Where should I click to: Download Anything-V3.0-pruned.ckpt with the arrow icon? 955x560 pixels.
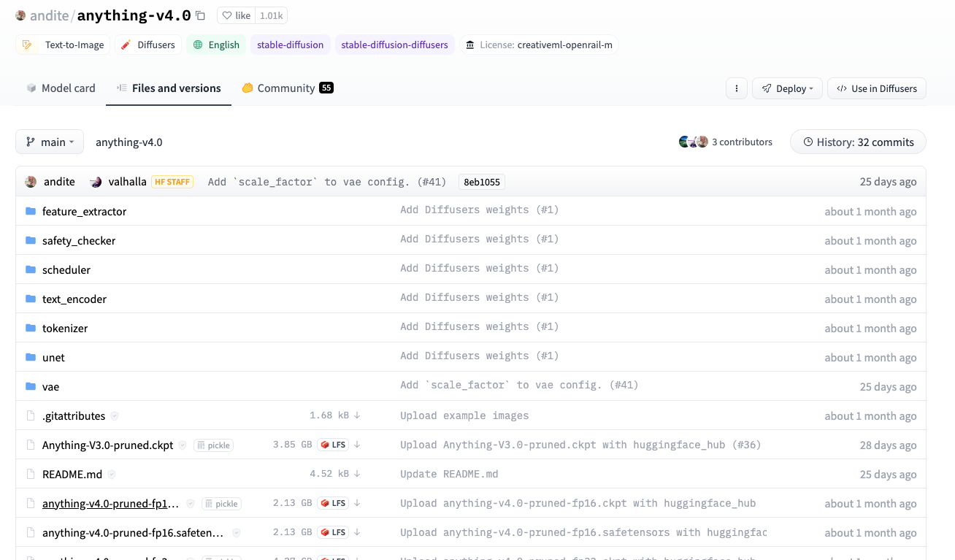click(357, 444)
